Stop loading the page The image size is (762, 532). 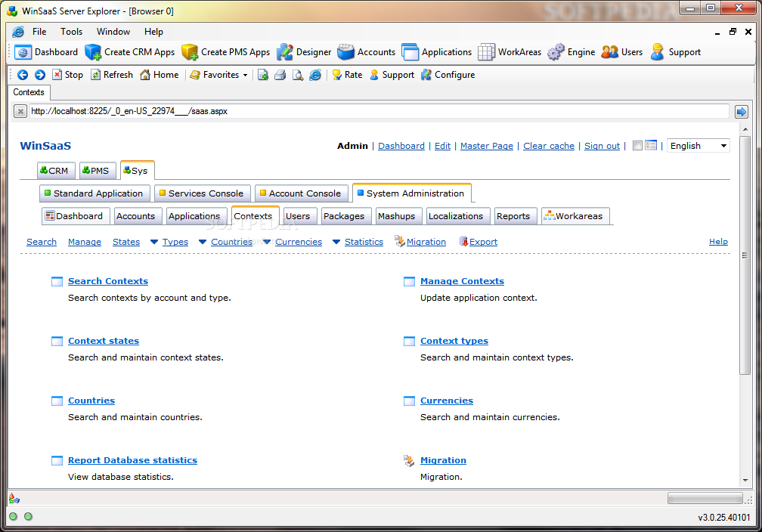[x=67, y=75]
